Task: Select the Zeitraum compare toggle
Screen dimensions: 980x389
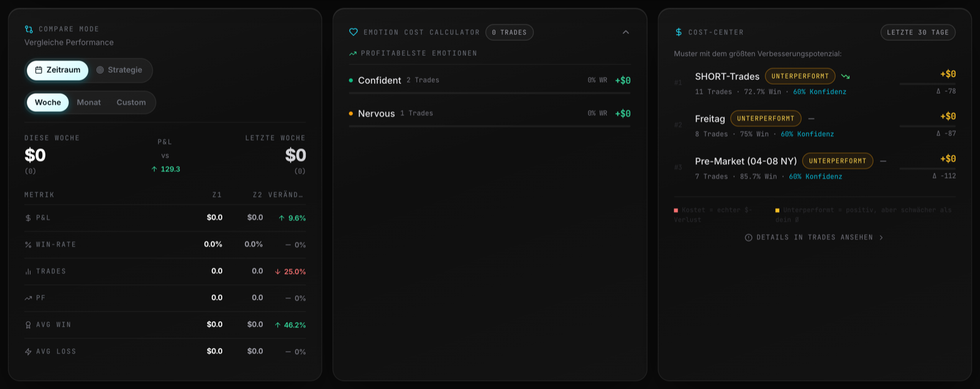Action: (58, 70)
